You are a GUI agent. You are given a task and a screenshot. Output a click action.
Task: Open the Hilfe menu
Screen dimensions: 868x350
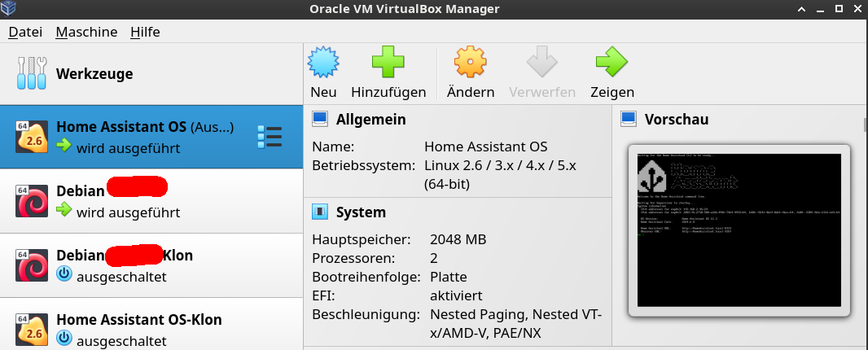(x=145, y=32)
